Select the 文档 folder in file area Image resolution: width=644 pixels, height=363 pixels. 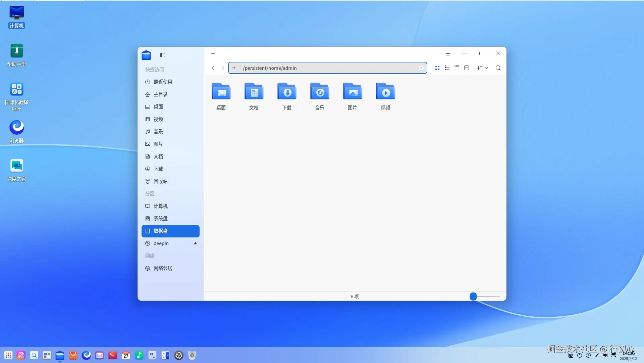tap(254, 96)
